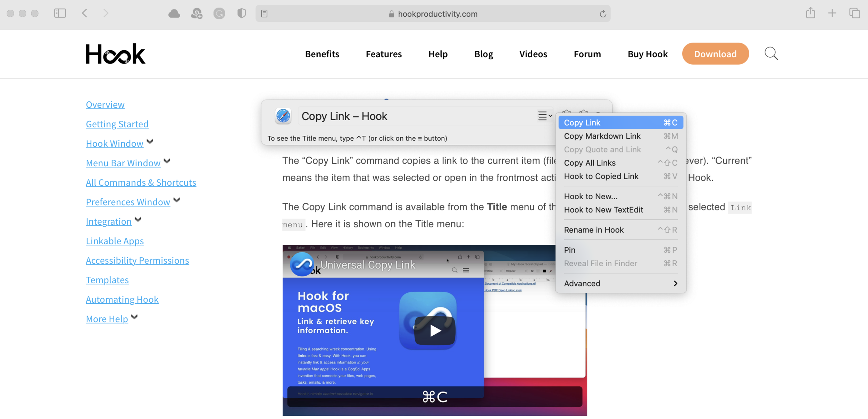Choose Rename in Hook

click(x=621, y=230)
